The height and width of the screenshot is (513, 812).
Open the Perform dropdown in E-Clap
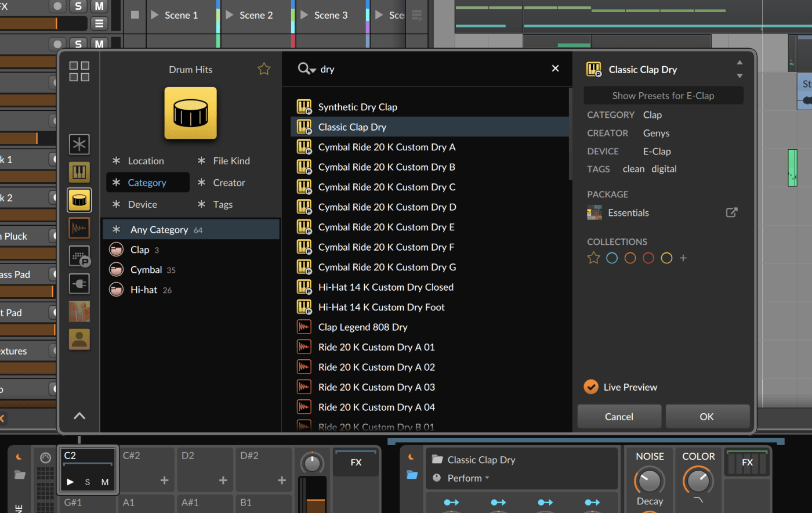tap(469, 478)
